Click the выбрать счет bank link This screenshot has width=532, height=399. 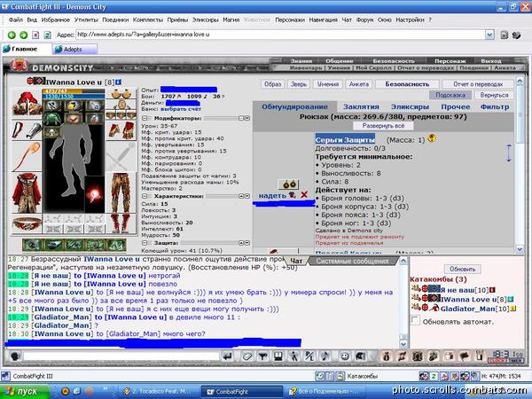click(x=180, y=109)
